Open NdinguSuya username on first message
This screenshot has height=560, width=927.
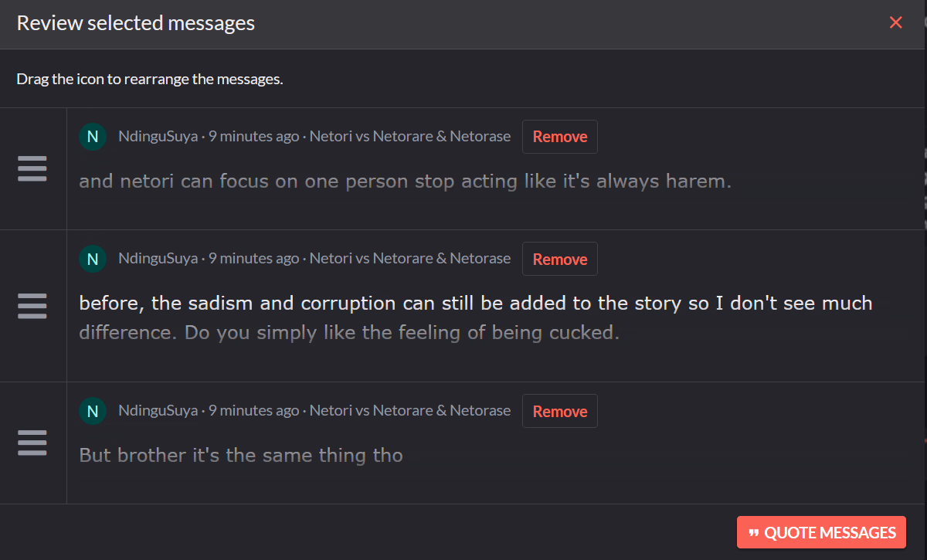(158, 137)
